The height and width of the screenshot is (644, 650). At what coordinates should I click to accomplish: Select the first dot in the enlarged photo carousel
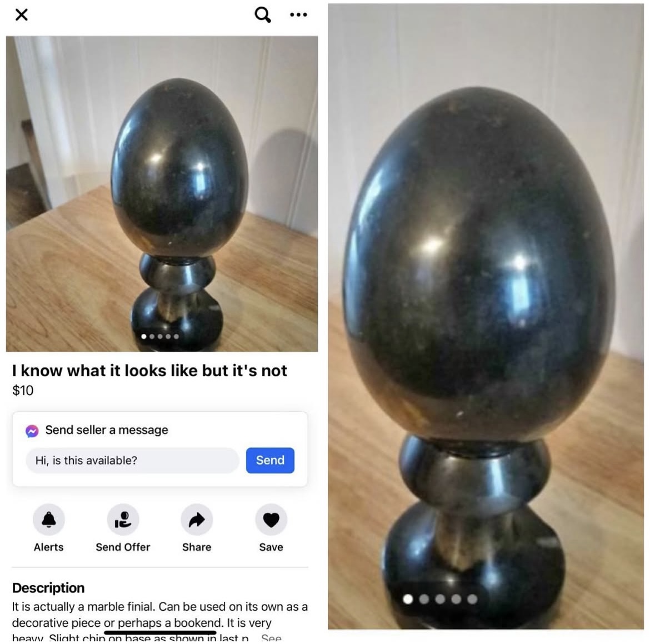[x=408, y=599]
